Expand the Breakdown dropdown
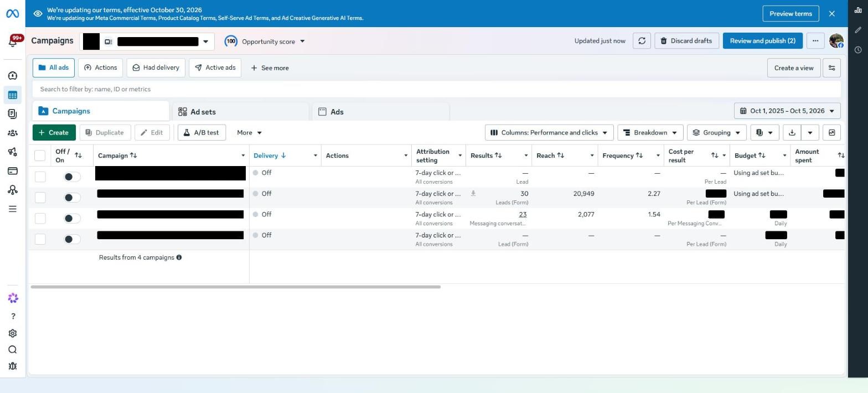868x393 pixels. 650,133
